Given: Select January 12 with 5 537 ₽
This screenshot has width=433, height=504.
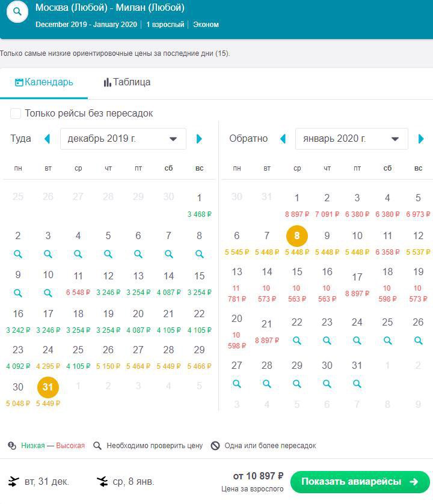Looking at the screenshot, I should point(418,243).
